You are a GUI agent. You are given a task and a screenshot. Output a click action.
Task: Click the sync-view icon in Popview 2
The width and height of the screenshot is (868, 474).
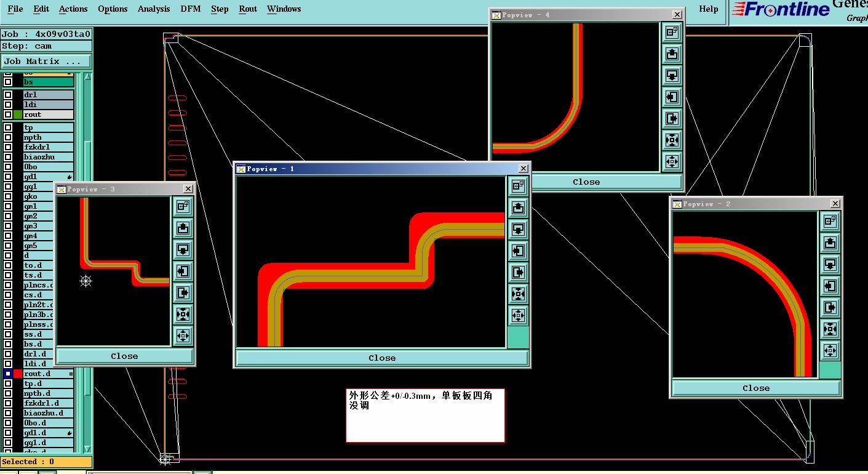point(830,222)
